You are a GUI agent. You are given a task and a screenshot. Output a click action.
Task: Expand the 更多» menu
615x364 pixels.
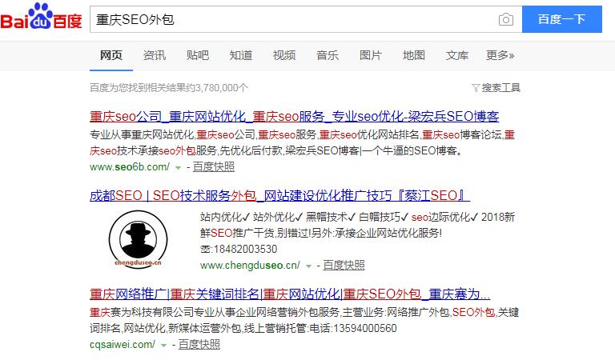[x=500, y=55]
